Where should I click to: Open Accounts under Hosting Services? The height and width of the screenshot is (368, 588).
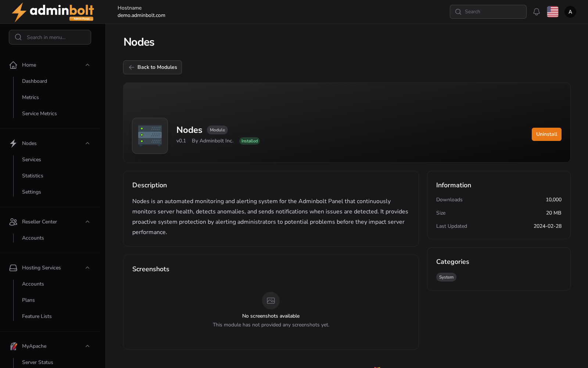33,284
